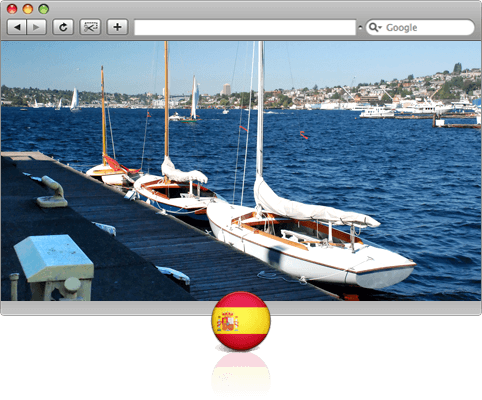
Task: Open the search magnifier engine menu
Action: coord(375,27)
